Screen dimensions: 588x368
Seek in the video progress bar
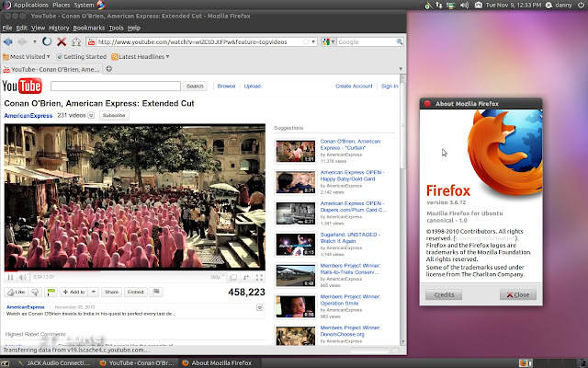click(x=135, y=270)
